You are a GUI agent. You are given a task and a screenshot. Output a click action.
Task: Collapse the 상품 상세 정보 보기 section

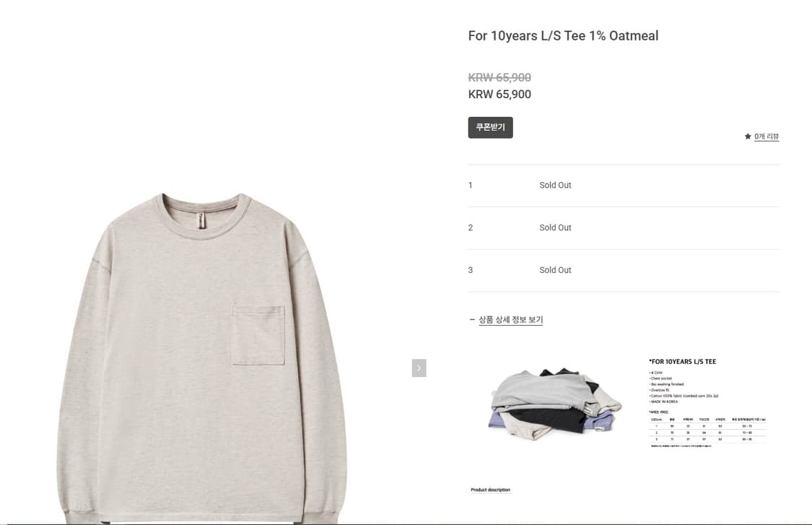pyautogui.click(x=510, y=320)
